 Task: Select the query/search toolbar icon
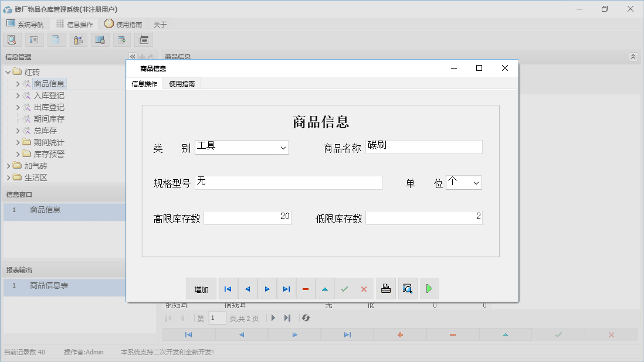pos(12,39)
